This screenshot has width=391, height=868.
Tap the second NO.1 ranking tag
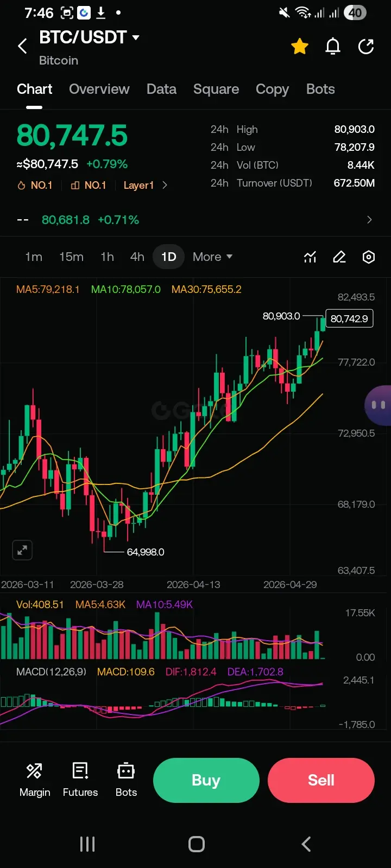pyautogui.click(x=89, y=186)
